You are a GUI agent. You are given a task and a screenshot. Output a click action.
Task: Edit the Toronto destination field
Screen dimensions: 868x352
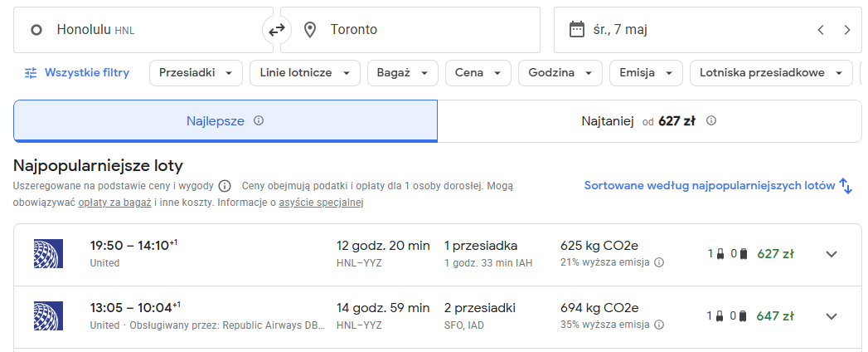(x=410, y=30)
